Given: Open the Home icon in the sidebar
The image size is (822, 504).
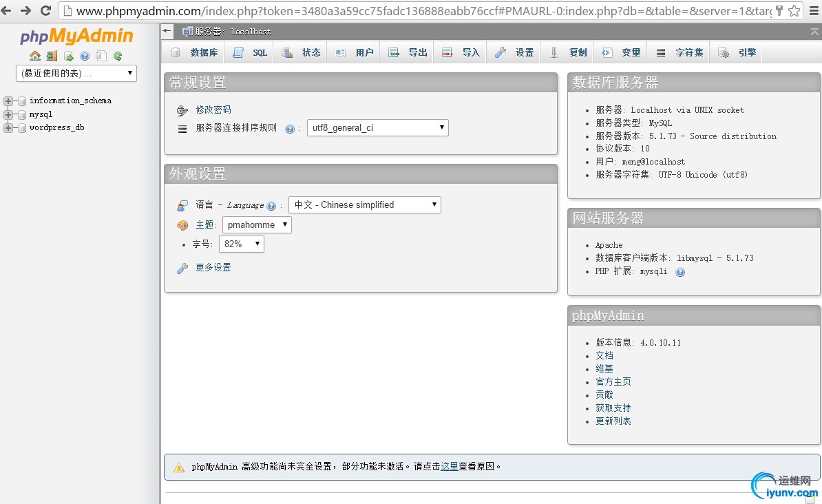Looking at the screenshot, I should coord(35,56).
